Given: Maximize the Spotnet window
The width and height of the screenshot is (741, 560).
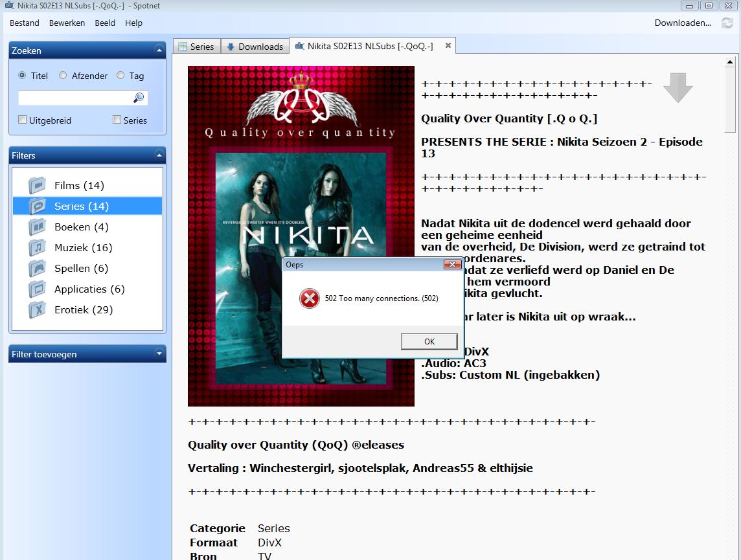Looking at the screenshot, I should pos(709,6).
